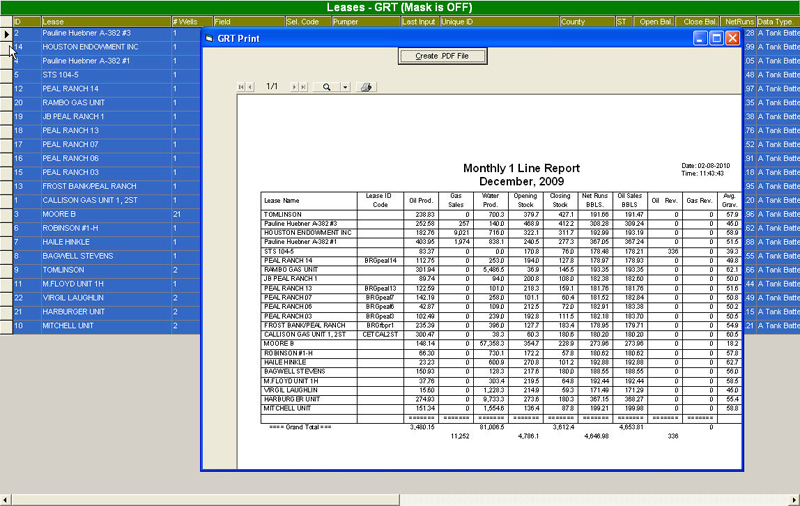Go to next page of report preview
800x506 pixels.
294,87
